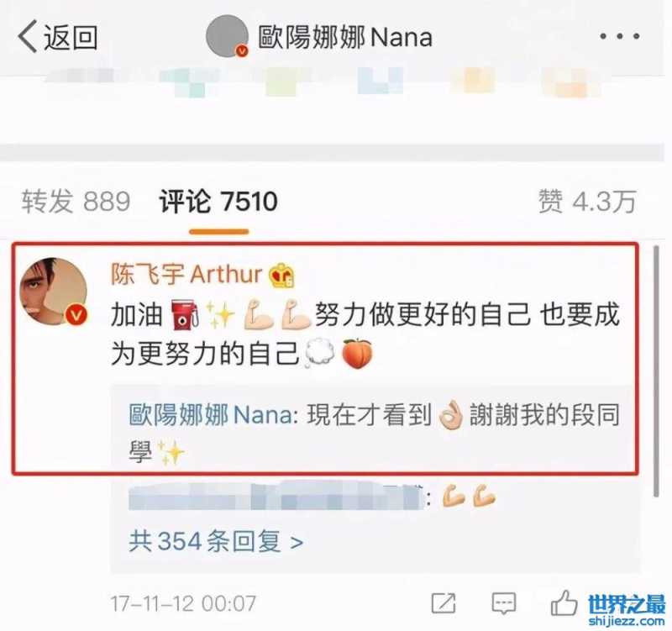Switch to 转发 889 tab
672x631 pixels.
pyautogui.click(x=76, y=202)
